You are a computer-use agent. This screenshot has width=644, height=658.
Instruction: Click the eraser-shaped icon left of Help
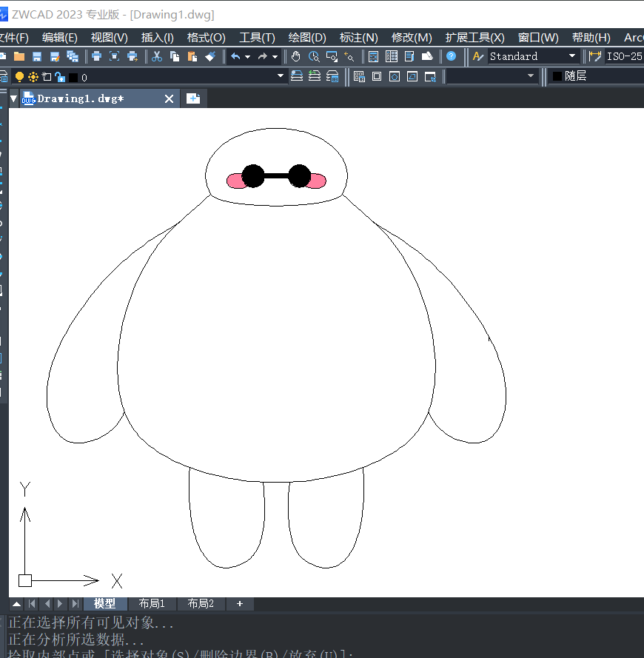coord(427,56)
